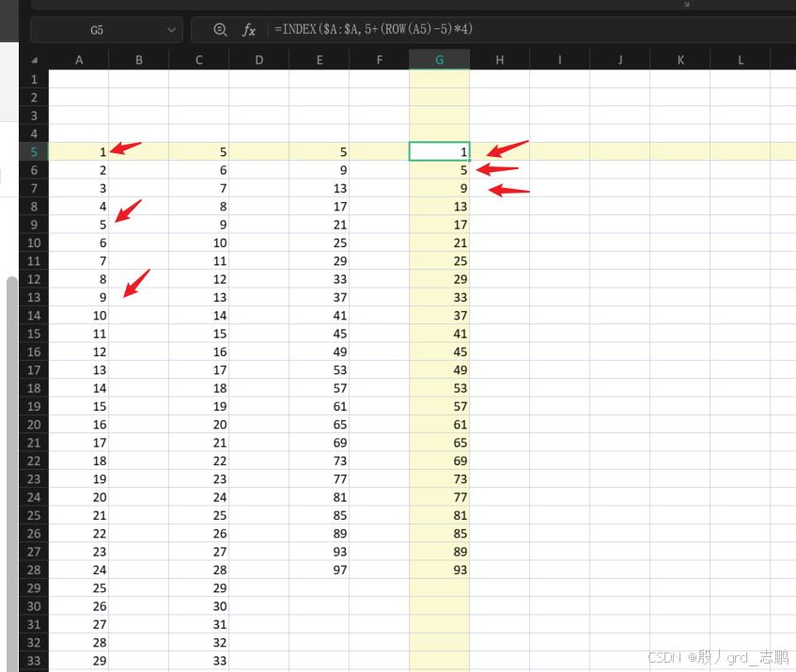Image resolution: width=796 pixels, height=672 pixels.
Task: Select cell E28 containing 97
Action: click(320, 570)
